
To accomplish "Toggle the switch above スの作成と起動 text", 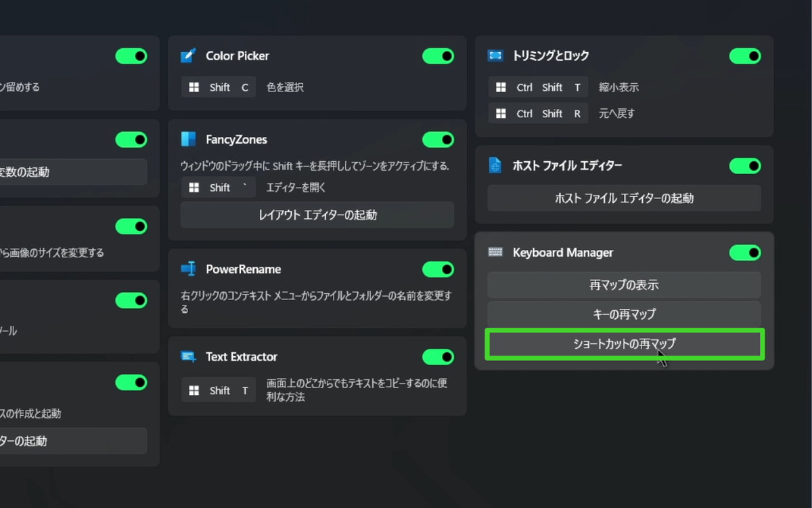I will click(131, 383).
